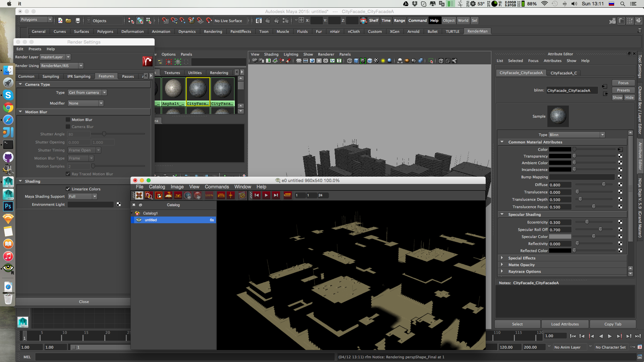Open Photoshop from the dock
The height and width of the screenshot is (362, 644).
coord(8,206)
